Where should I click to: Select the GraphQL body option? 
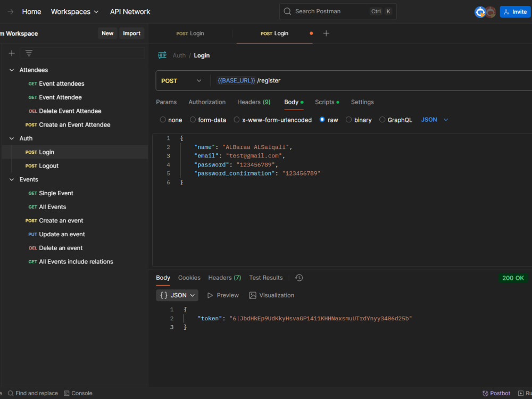pyautogui.click(x=382, y=119)
